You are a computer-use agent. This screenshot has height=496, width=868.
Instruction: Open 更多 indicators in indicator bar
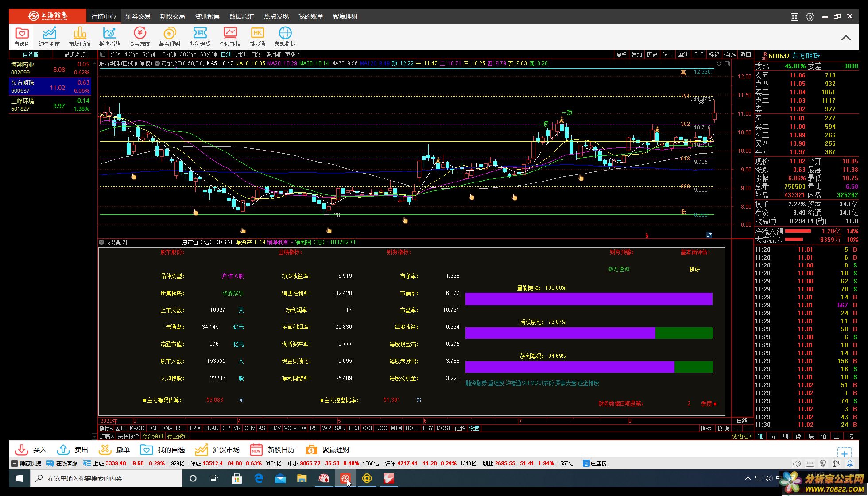coord(460,428)
